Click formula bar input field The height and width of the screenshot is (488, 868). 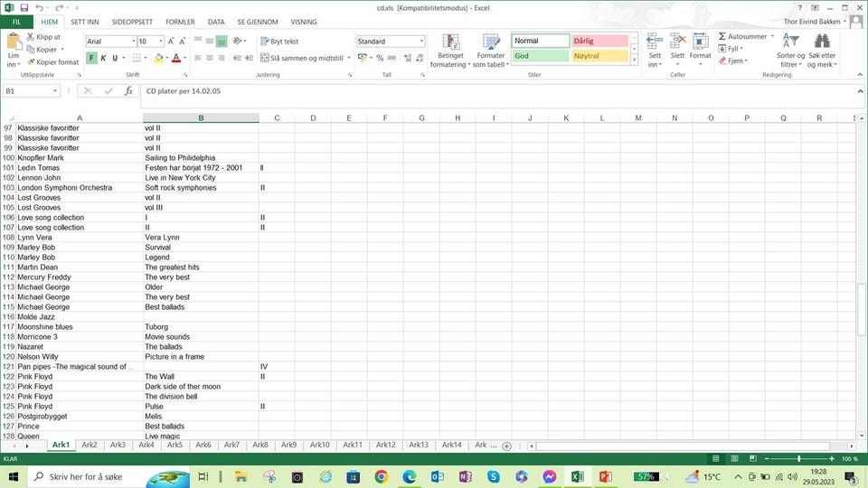click(498, 96)
